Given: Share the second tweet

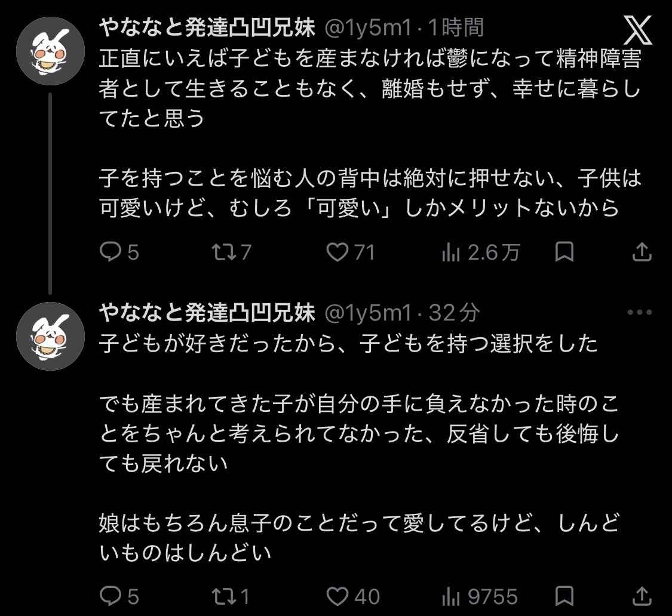Looking at the screenshot, I should click(x=642, y=596).
